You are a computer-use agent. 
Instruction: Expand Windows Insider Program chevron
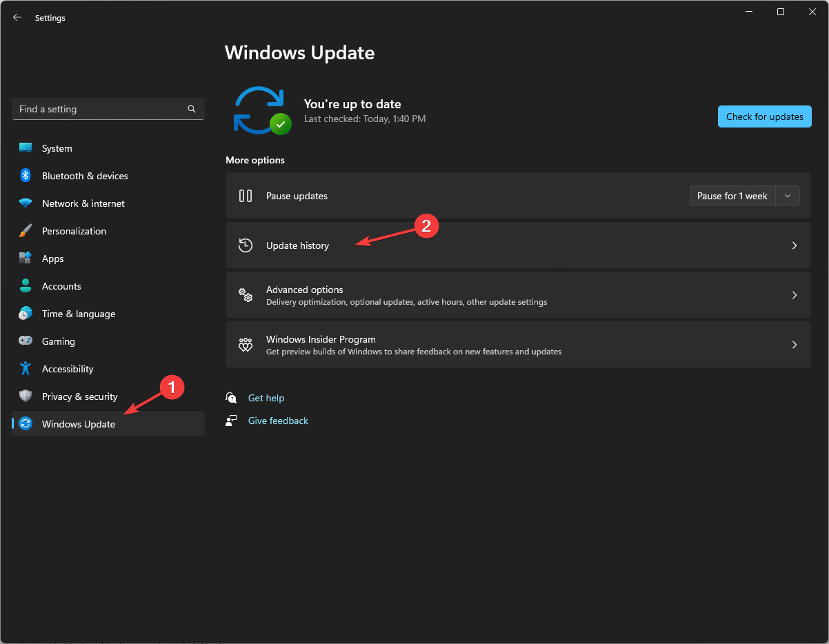pyautogui.click(x=795, y=345)
